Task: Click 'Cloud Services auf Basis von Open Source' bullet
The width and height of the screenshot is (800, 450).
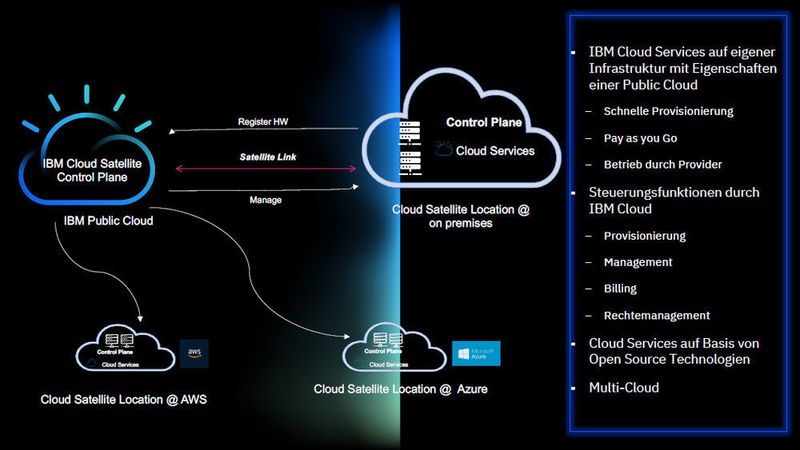Action: coord(674,351)
